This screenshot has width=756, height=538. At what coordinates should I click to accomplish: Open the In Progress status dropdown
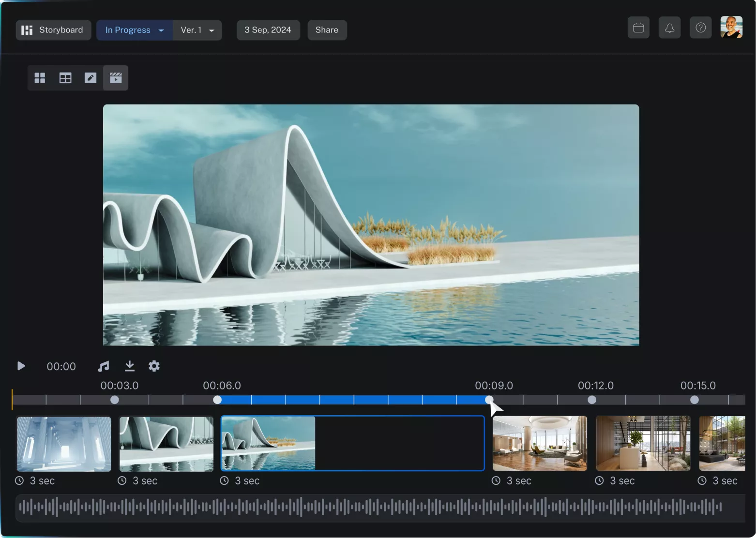[x=134, y=30]
